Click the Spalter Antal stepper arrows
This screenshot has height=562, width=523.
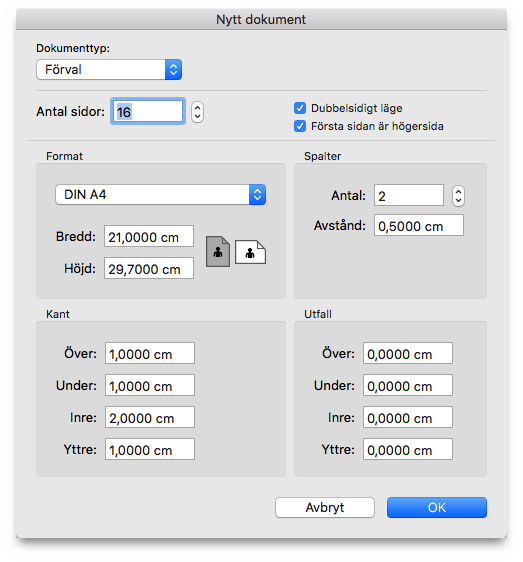[458, 196]
